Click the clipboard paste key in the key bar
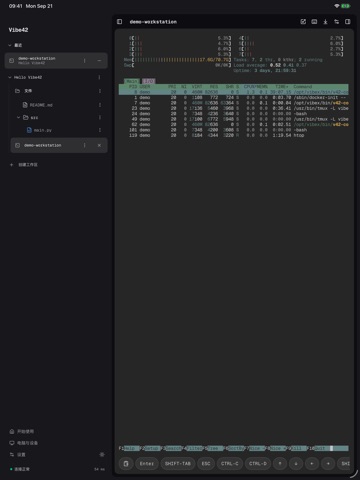The width and height of the screenshot is (360, 480). tap(126, 464)
